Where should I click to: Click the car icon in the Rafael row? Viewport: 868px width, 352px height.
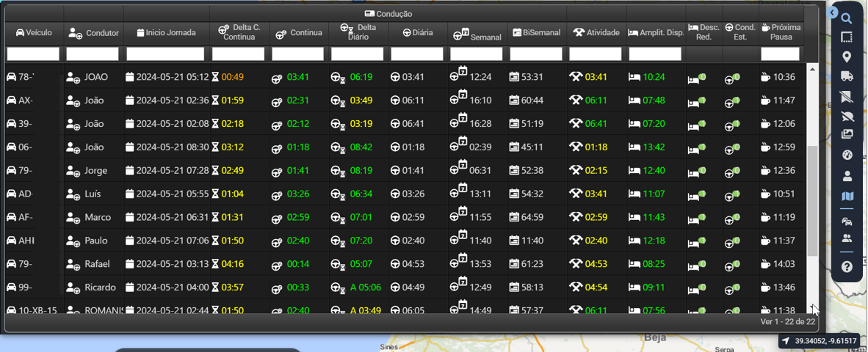click(11, 264)
